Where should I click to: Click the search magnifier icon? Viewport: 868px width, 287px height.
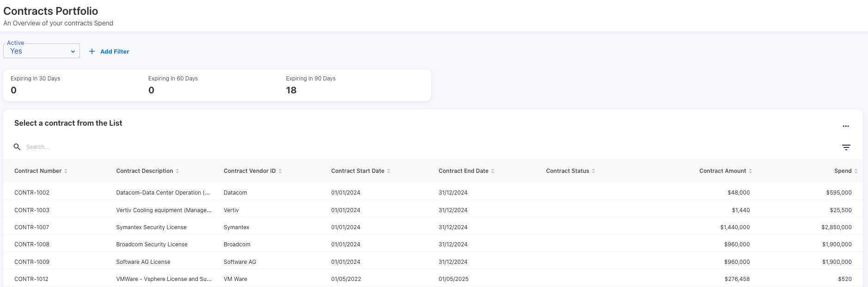17,147
